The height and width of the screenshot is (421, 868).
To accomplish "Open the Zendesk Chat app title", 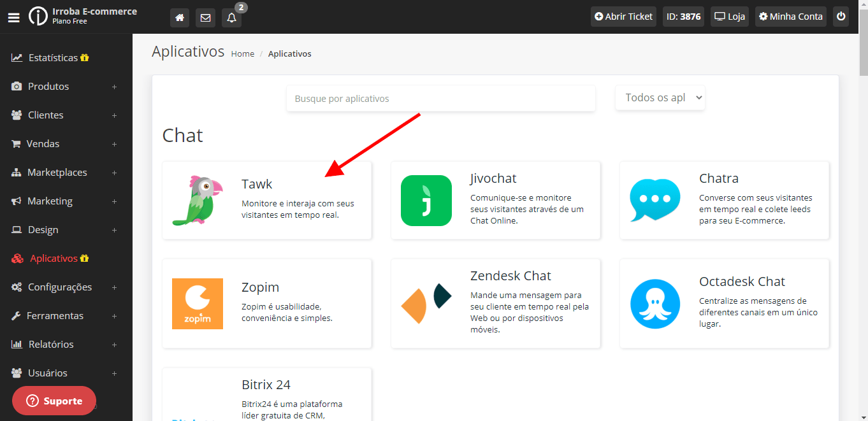I will coord(511,276).
